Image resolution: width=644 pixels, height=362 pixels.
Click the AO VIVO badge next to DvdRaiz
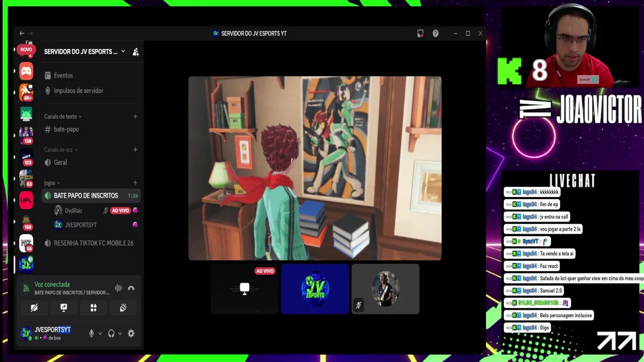pos(120,211)
